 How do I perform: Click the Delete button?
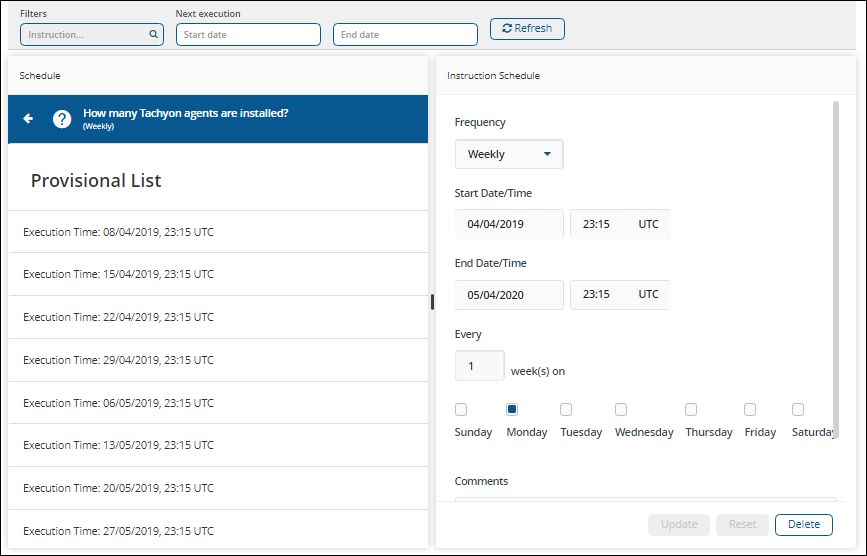click(x=803, y=525)
